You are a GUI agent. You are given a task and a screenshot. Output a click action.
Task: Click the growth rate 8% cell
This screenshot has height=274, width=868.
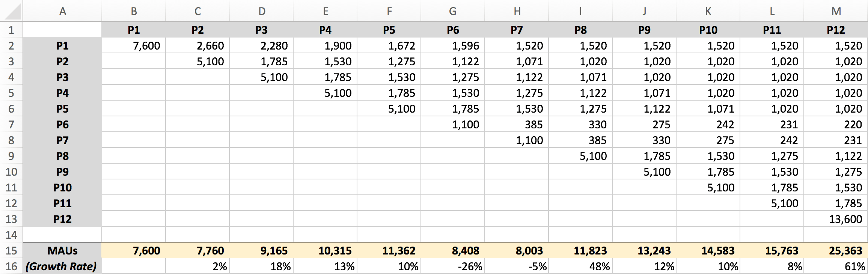click(x=772, y=266)
